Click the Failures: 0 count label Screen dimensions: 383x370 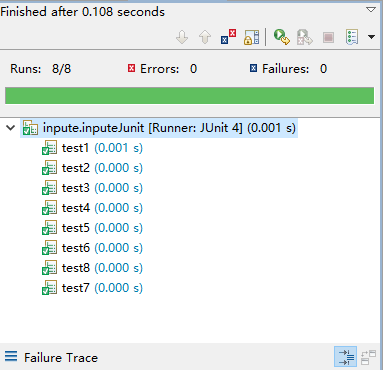click(294, 69)
